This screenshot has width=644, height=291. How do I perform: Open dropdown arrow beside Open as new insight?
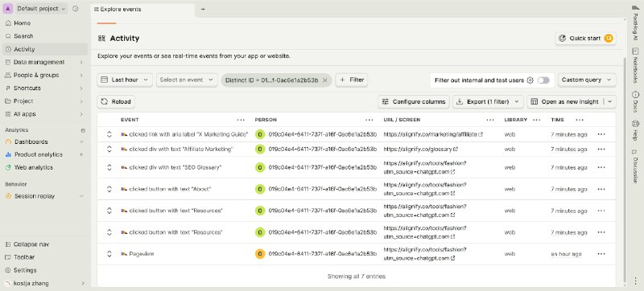click(610, 101)
